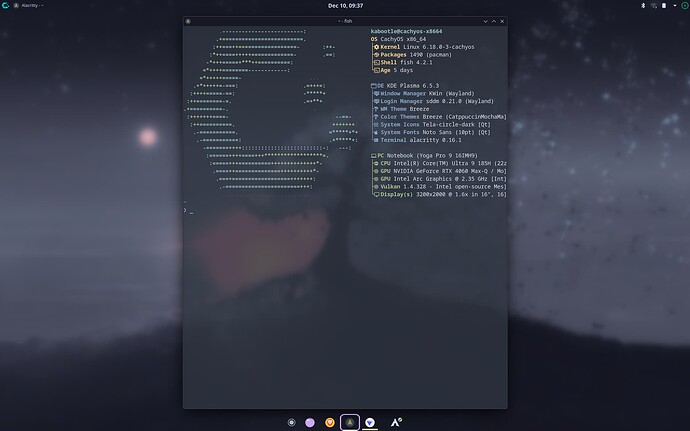Click Window Manager KWin (Wayland) line
This screenshot has height=431, width=690.
pyautogui.click(x=424, y=93)
